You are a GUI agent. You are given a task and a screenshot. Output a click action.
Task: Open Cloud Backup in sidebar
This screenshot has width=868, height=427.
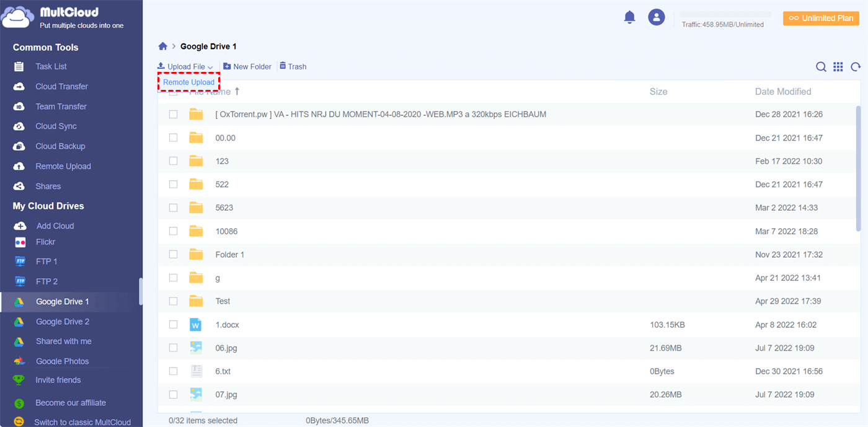(x=60, y=146)
